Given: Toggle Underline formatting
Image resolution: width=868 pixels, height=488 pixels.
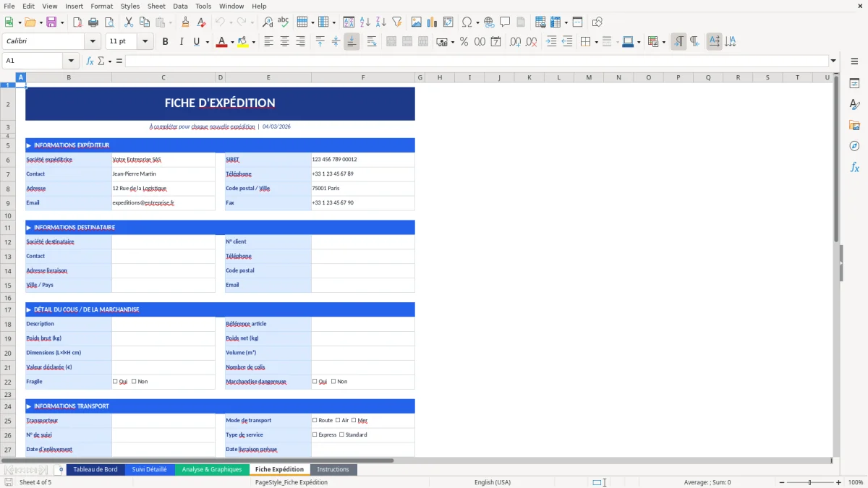Looking at the screenshot, I should pyautogui.click(x=196, y=42).
